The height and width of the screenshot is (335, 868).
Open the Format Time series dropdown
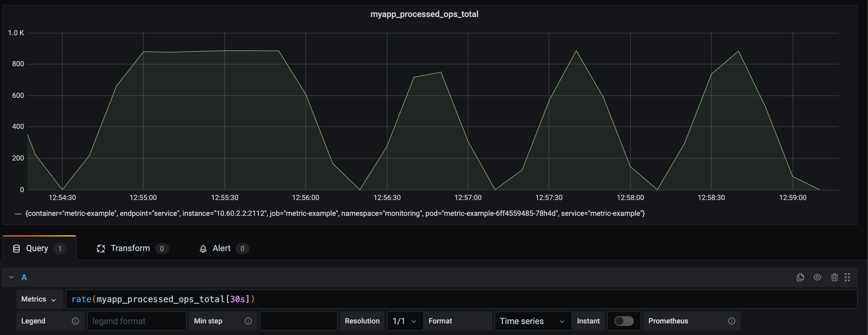click(x=533, y=321)
